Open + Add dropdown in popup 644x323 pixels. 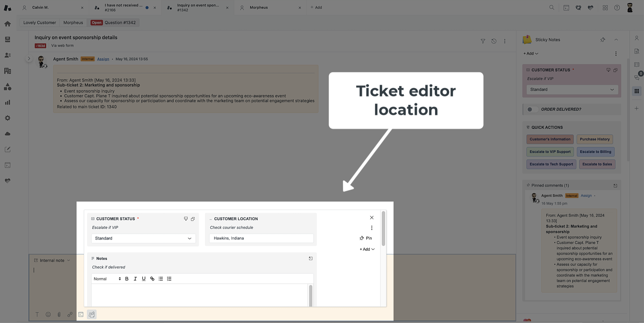(367, 249)
